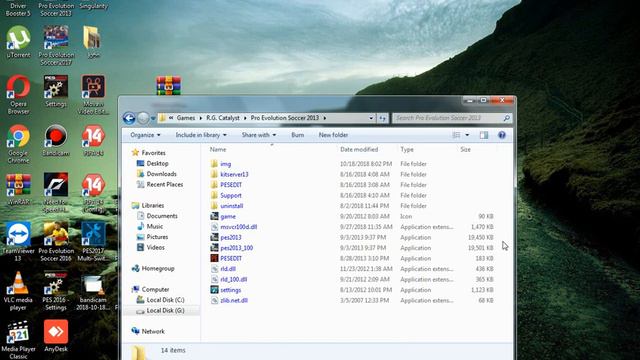Open PES 2016 Settings shortcut

[56, 291]
